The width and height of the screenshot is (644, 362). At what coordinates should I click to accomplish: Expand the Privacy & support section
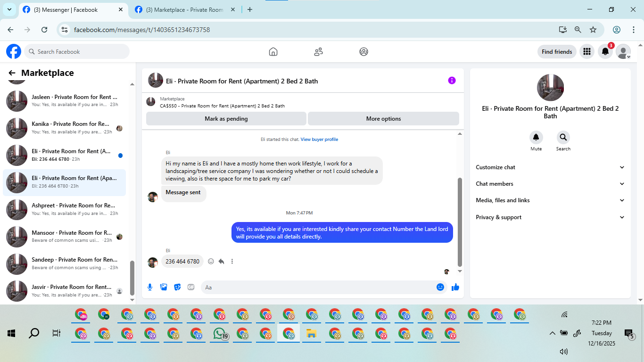pyautogui.click(x=550, y=217)
